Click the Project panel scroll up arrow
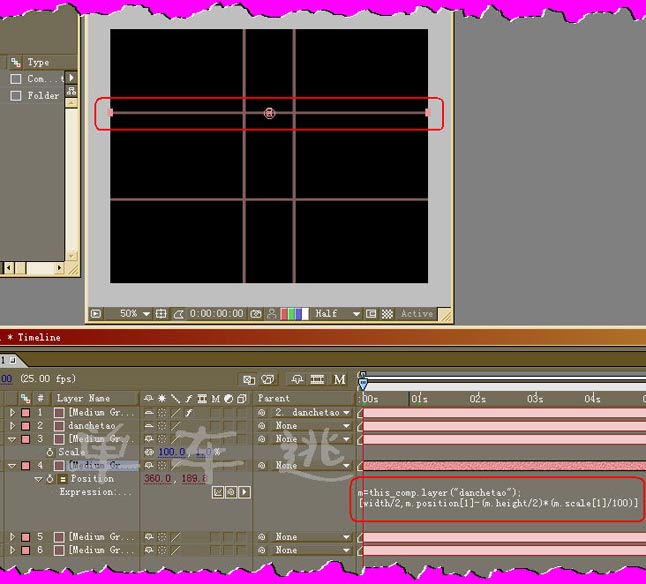646x584 pixels. [x=71, y=103]
